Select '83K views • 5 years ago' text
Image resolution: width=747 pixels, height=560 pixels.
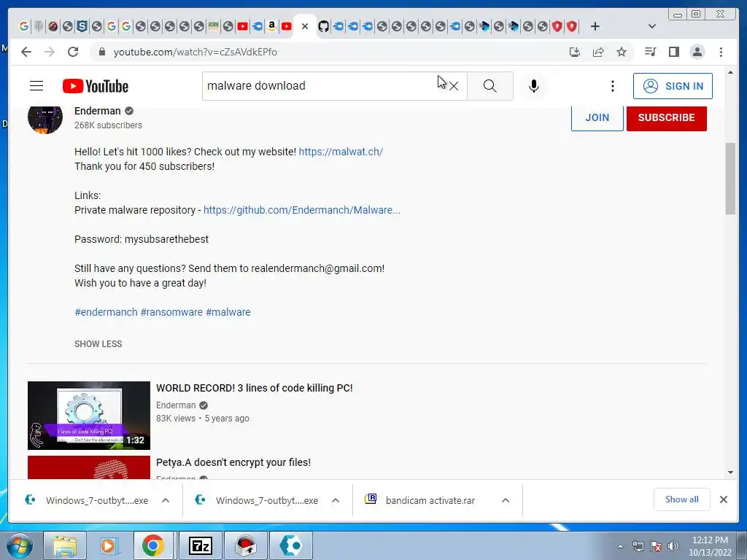click(203, 419)
